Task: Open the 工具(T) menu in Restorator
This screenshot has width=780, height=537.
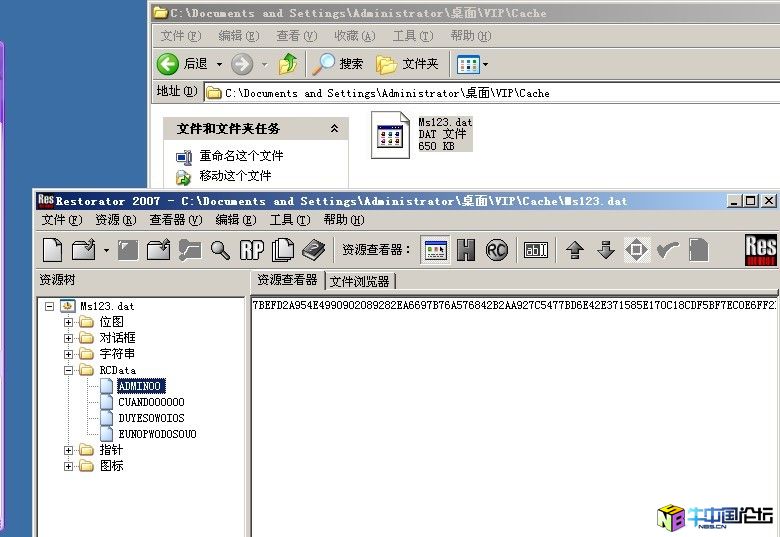Action: coord(290,220)
